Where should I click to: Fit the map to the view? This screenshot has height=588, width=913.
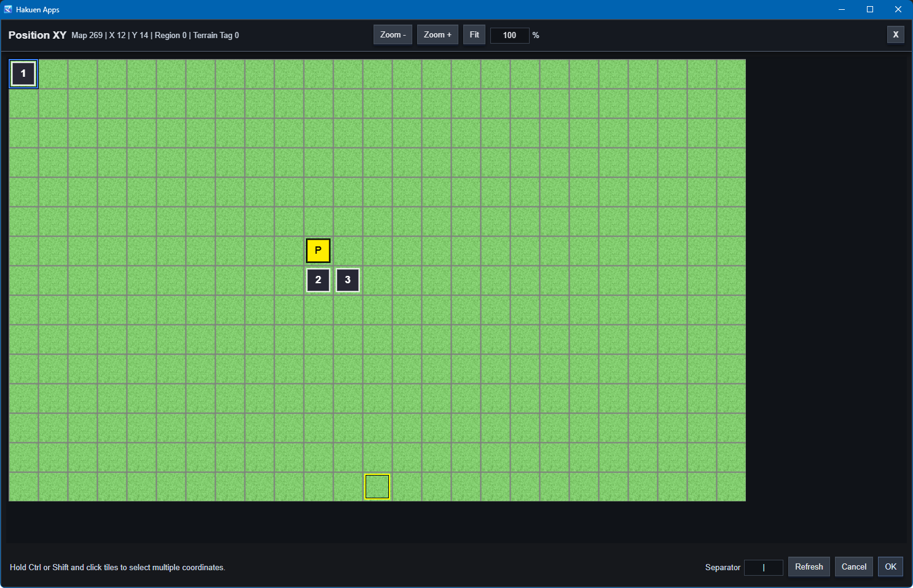coord(474,35)
